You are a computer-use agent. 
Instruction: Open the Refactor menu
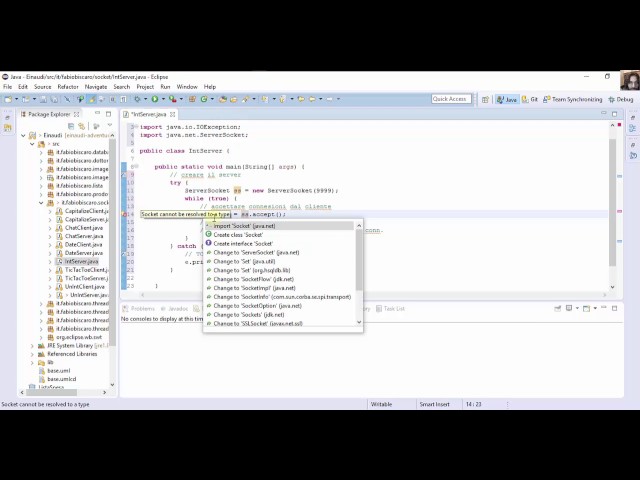[68, 87]
